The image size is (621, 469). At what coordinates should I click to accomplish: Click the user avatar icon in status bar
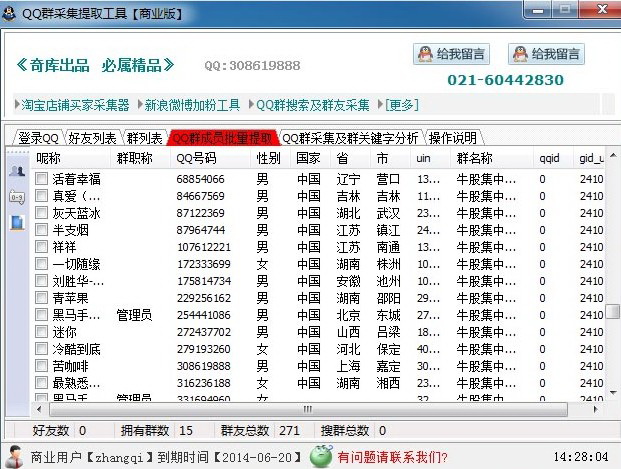(15, 457)
